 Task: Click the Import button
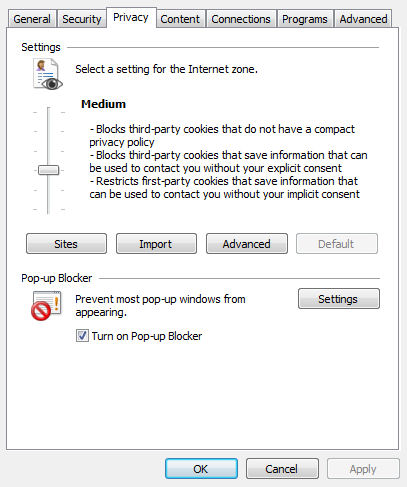(156, 244)
